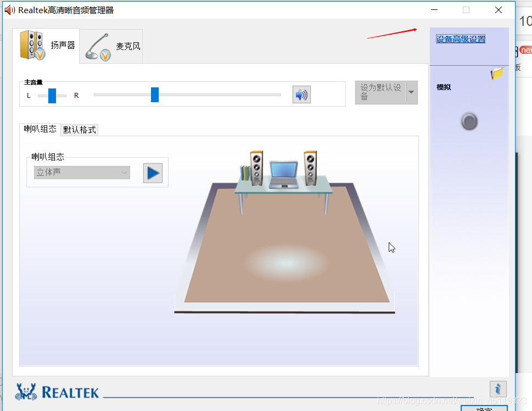
Task: Expand the default device dropdown arrow
Action: click(x=412, y=92)
